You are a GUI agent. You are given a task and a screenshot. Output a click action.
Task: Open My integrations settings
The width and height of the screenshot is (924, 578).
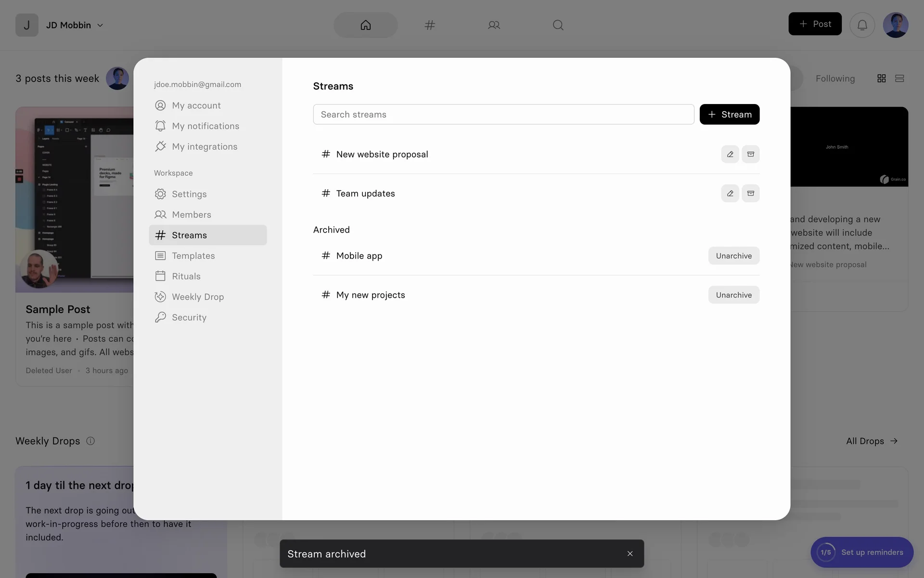pyautogui.click(x=204, y=146)
